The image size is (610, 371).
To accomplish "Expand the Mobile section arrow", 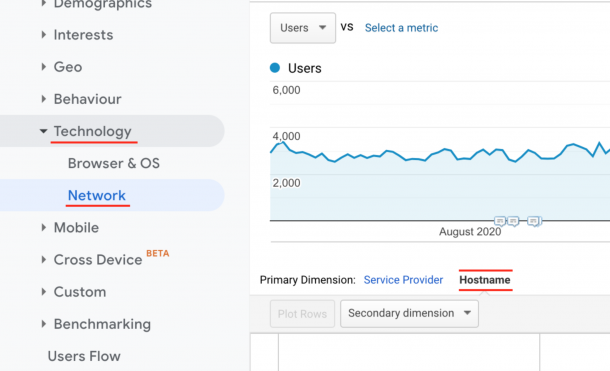I will click(x=44, y=228).
